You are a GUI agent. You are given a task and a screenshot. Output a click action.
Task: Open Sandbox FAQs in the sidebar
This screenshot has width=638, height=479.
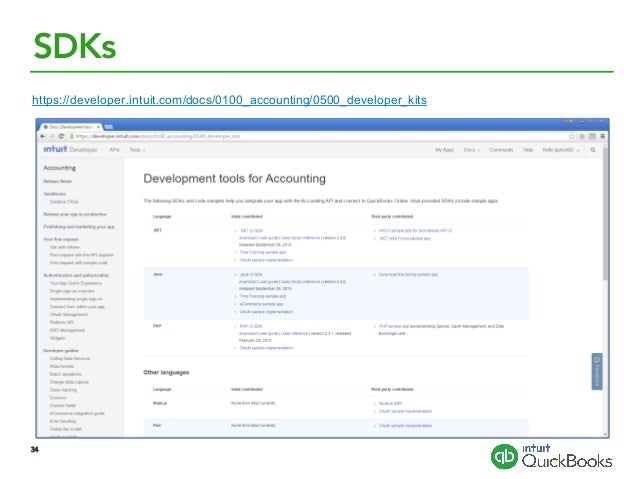click(x=64, y=201)
